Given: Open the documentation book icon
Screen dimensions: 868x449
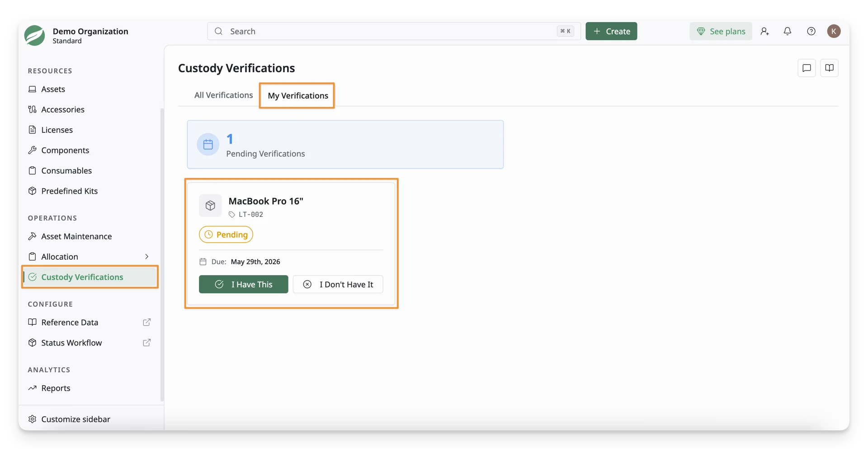Looking at the screenshot, I should (829, 68).
